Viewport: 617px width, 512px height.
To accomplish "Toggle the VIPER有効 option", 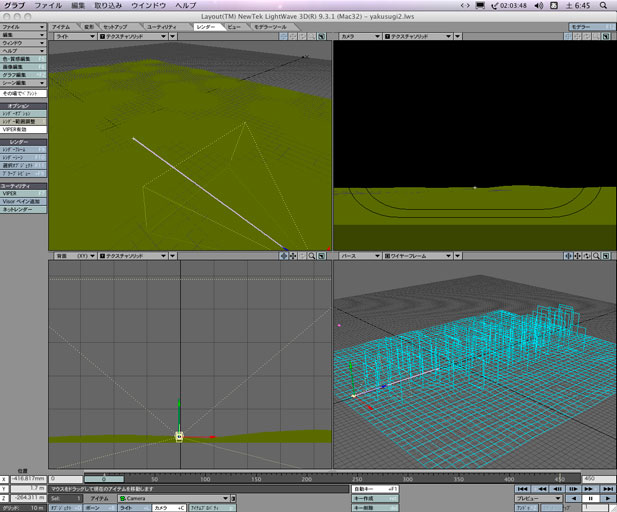I will pyautogui.click(x=22, y=129).
